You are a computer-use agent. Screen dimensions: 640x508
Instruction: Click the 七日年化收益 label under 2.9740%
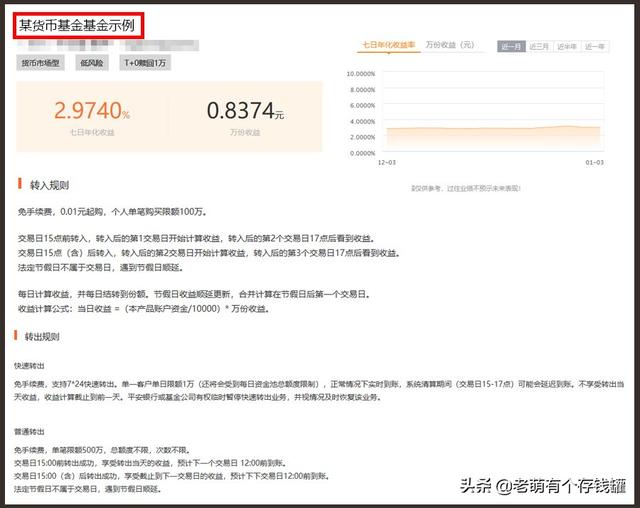pyautogui.click(x=92, y=132)
